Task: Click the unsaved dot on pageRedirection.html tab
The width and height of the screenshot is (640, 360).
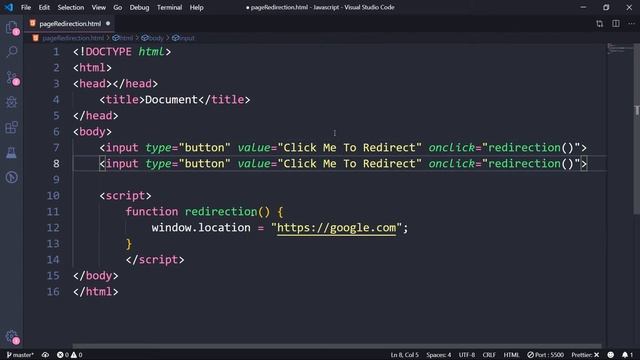Action: pos(108,24)
